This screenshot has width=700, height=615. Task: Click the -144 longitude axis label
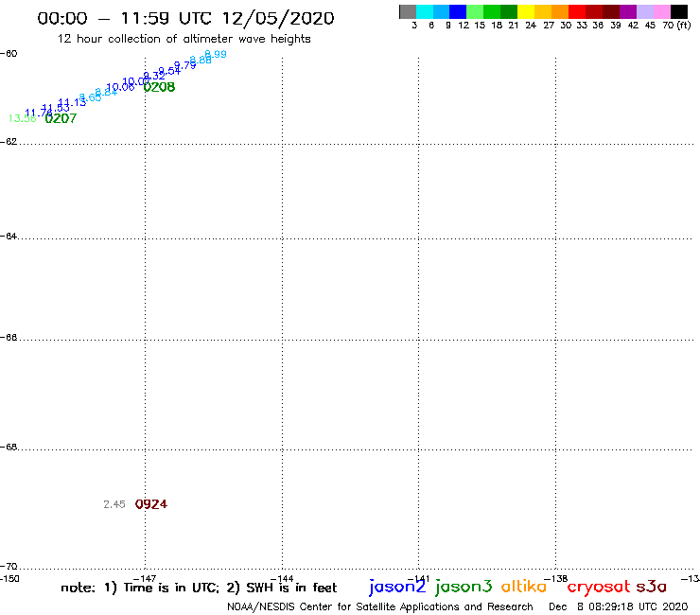click(282, 579)
